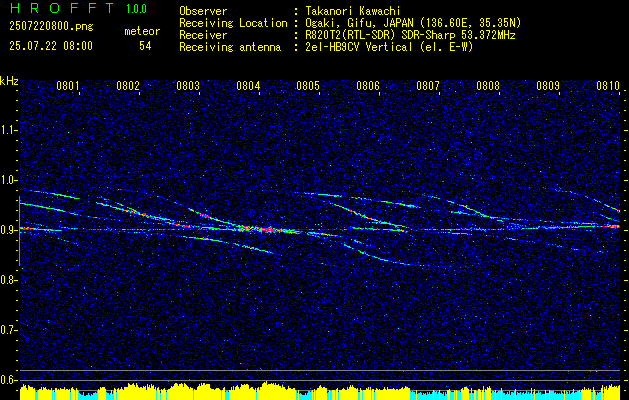Click the 0.7 kHz axis label
Image resolution: width=629 pixels, height=400 pixels.
[x=8, y=330]
